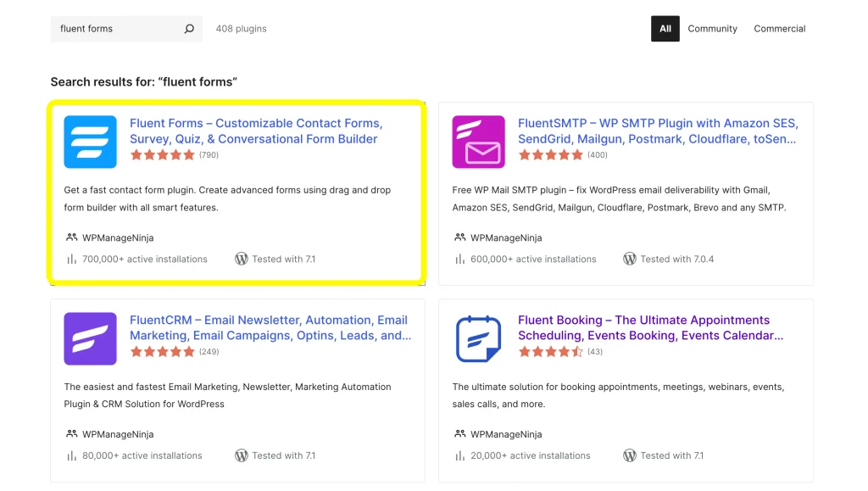
Task: Click the Fluent Forms star rating
Action: [162, 155]
